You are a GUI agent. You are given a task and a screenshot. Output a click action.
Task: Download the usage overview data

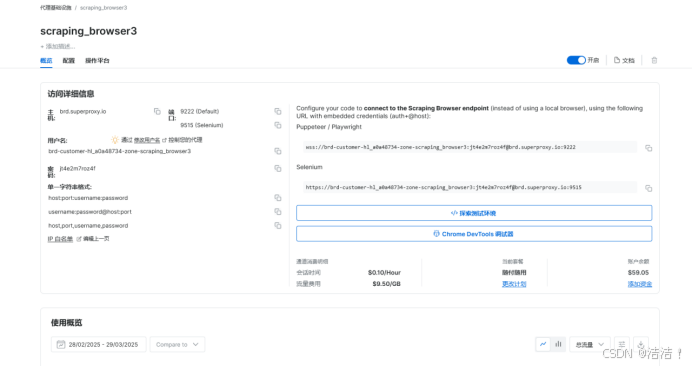[641, 344]
